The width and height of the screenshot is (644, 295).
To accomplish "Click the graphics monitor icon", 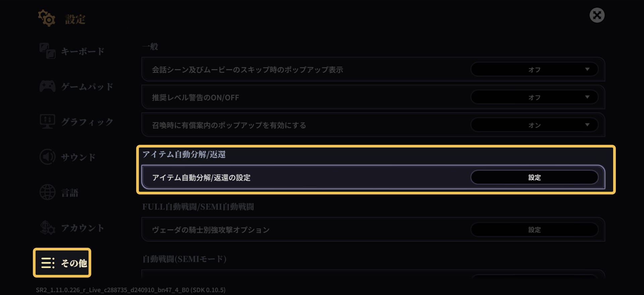I will click(x=47, y=122).
